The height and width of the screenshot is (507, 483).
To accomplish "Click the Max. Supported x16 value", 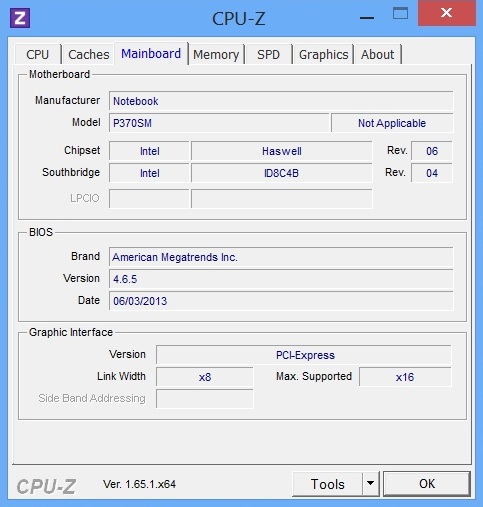I will tap(405, 377).
